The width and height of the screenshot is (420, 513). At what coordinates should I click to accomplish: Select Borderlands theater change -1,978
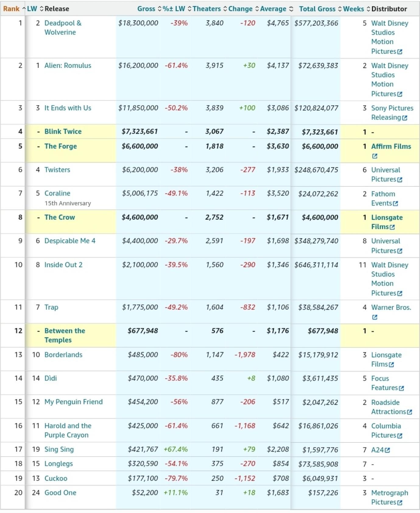pyautogui.click(x=245, y=354)
